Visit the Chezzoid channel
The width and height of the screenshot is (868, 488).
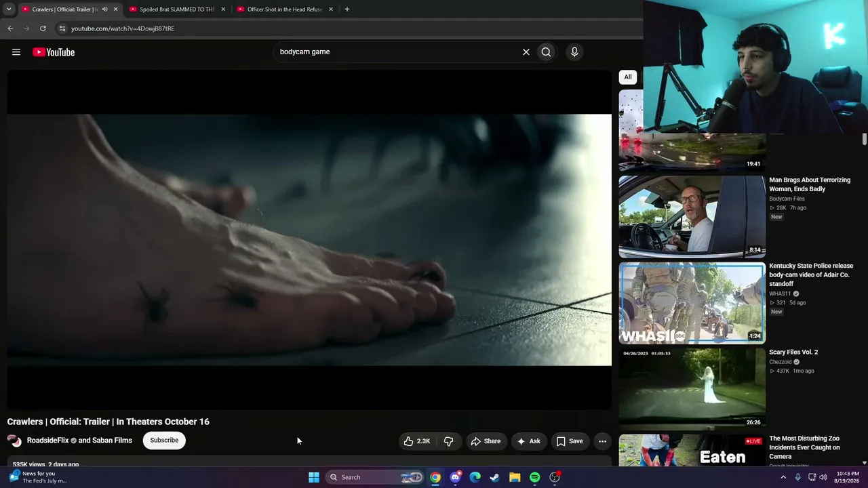pyautogui.click(x=781, y=362)
